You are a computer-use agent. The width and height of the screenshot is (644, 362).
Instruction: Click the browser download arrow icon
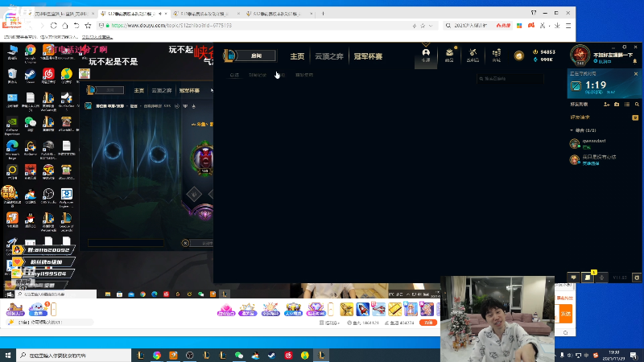[x=557, y=26]
